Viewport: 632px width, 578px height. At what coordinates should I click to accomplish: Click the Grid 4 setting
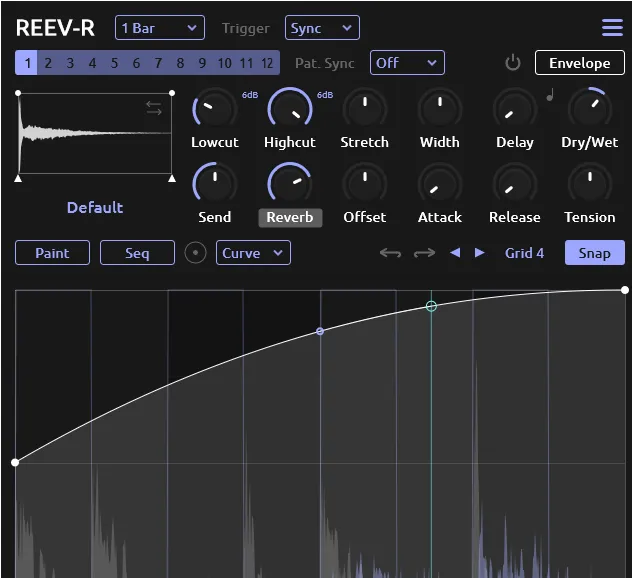click(x=524, y=253)
